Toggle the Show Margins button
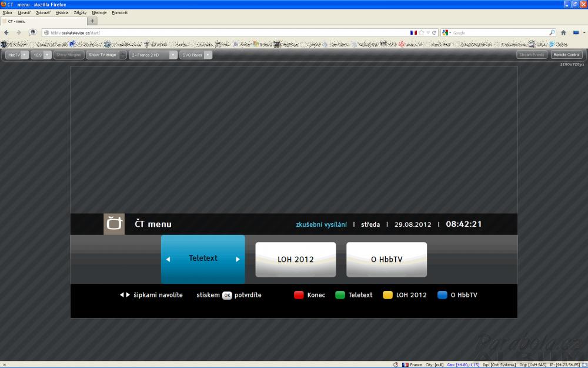 pos(69,55)
